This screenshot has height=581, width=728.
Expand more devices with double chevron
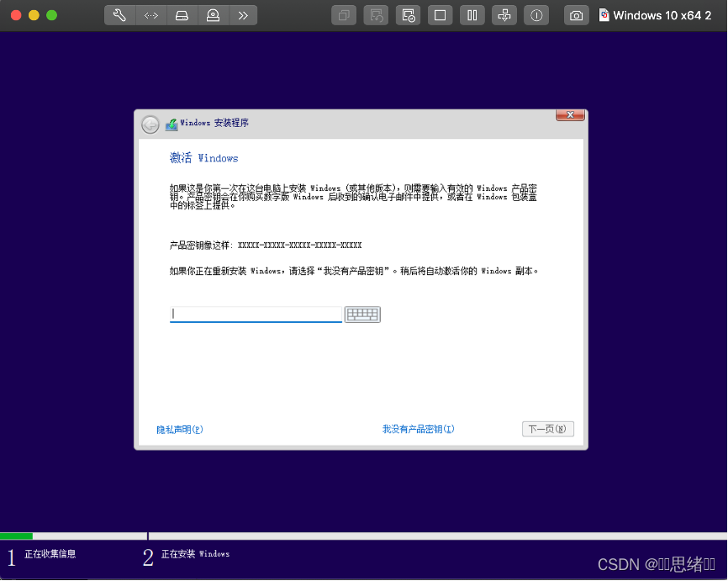click(x=243, y=15)
